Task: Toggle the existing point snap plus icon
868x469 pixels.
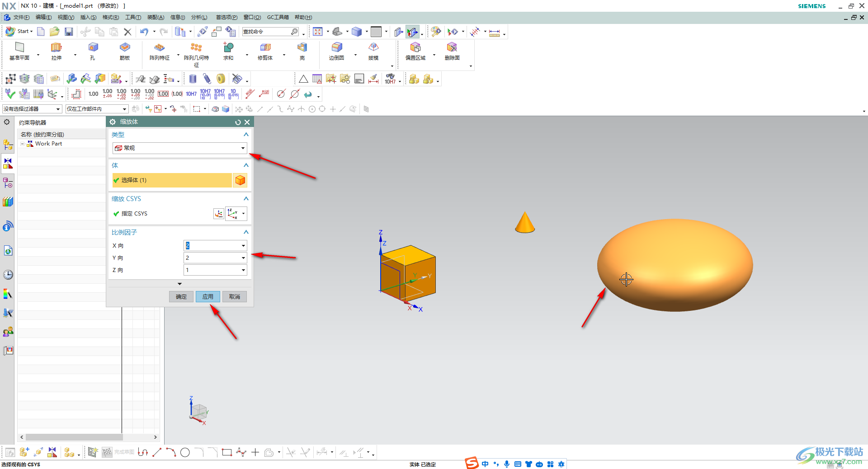Action: coord(333,109)
